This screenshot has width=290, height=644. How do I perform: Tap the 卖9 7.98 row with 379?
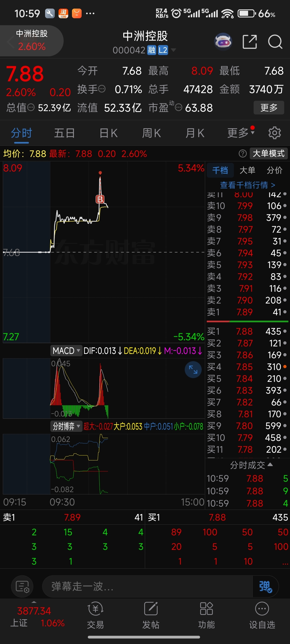pyautogui.click(x=247, y=218)
